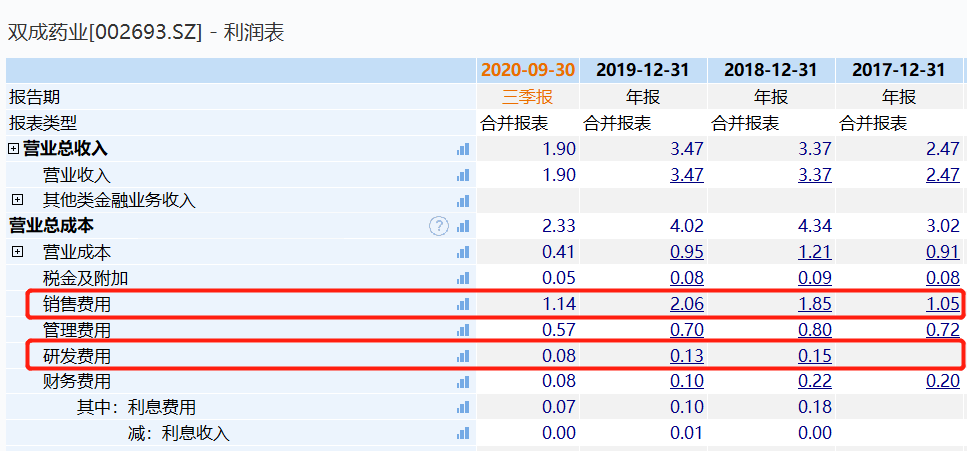The height and width of the screenshot is (451, 967).
Task: Click chart icon for 营业总收入 row
Action: (x=462, y=149)
